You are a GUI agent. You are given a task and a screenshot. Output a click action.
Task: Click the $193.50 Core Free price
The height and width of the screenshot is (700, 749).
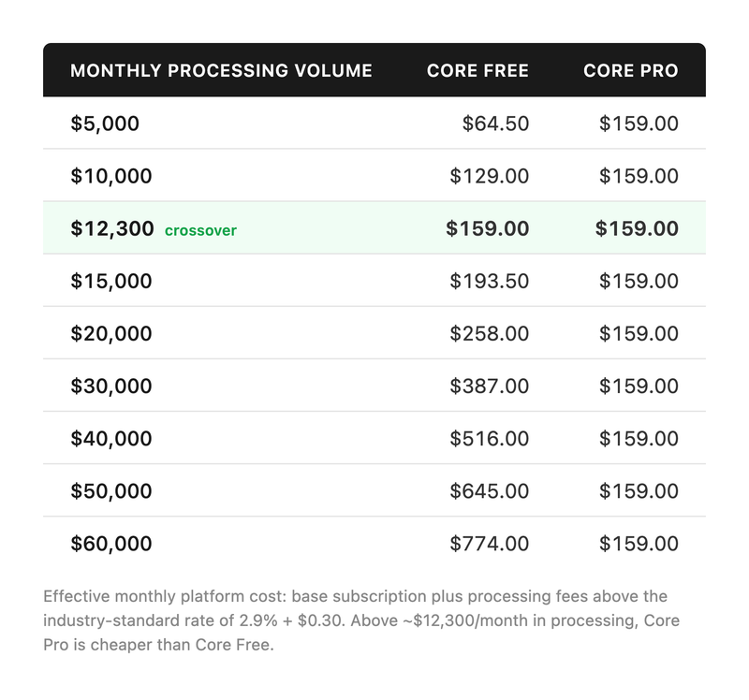pyautogui.click(x=489, y=281)
